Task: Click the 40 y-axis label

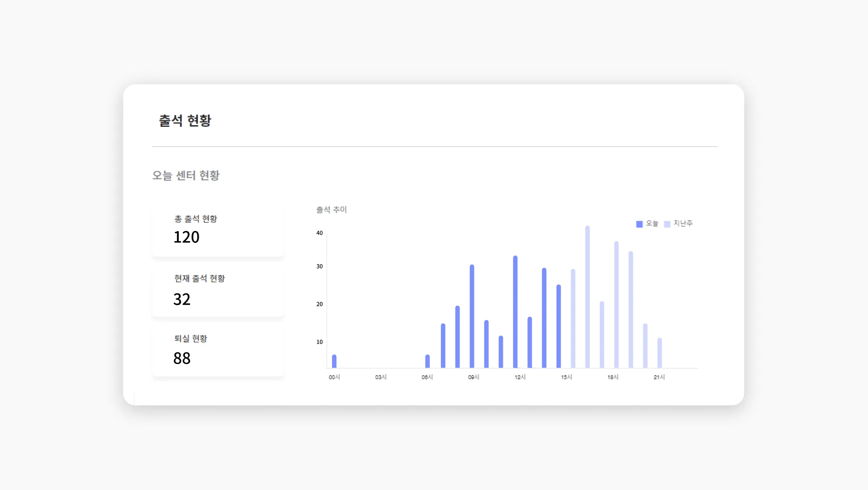Action: (x=319, y=233)
